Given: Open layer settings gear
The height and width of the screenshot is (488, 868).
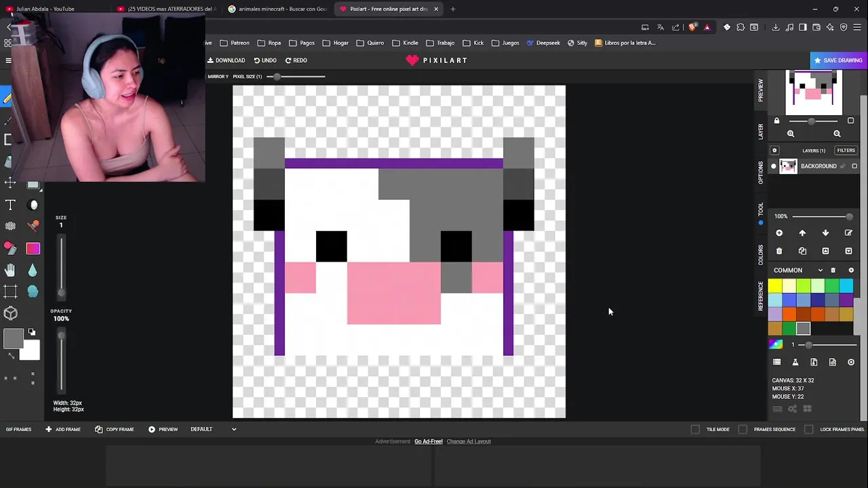Looking at the screenshot, I should 774,150.
